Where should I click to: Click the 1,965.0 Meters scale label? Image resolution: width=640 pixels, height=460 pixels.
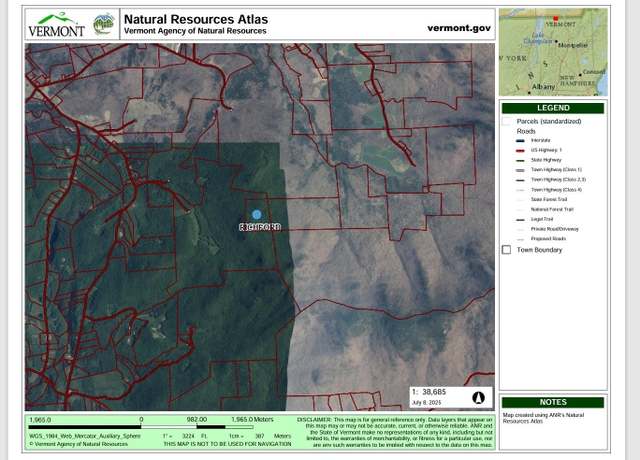252,420
